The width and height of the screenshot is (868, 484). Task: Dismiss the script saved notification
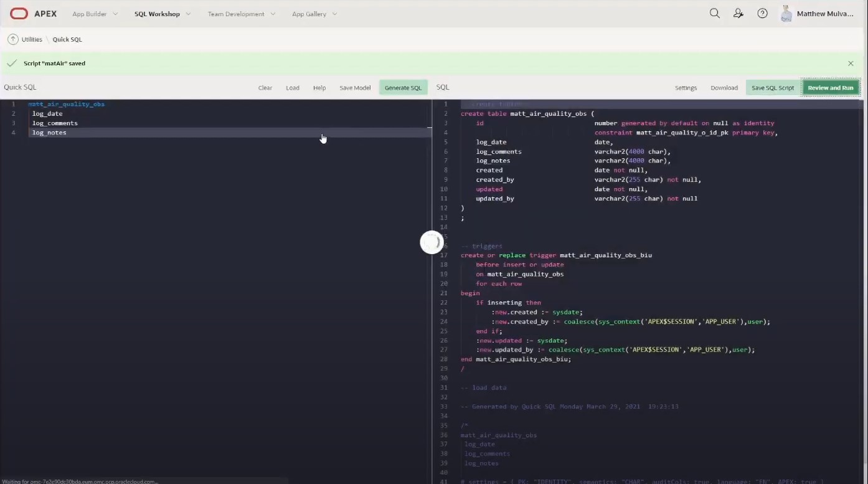pos(851,64)
